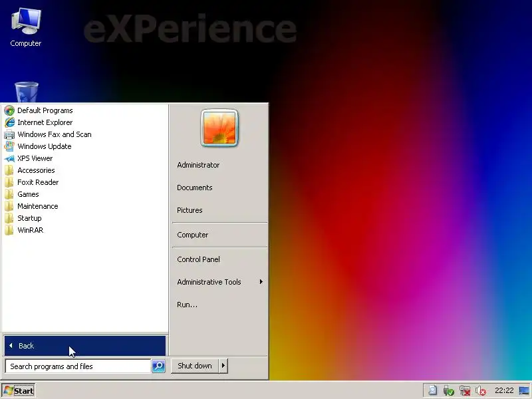The image size is (532, 399).
Task: Click the Start button on taskbar
Action: coord(19,391)
